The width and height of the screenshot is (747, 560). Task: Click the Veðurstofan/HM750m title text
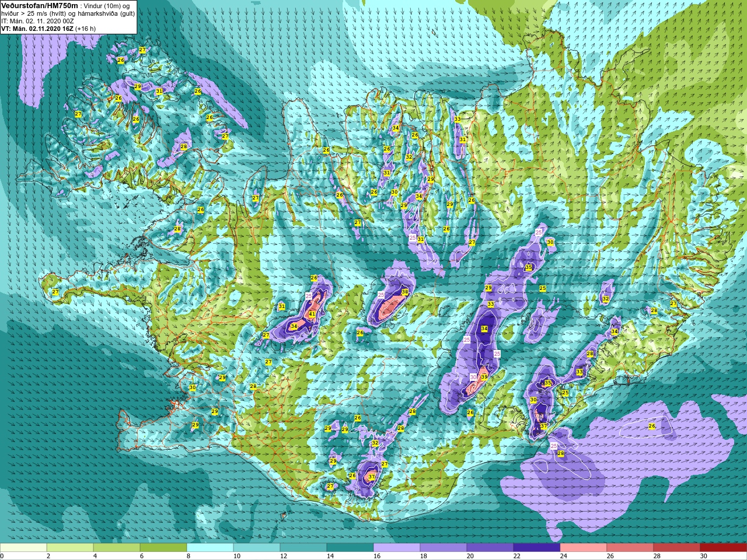pos(39,5)
